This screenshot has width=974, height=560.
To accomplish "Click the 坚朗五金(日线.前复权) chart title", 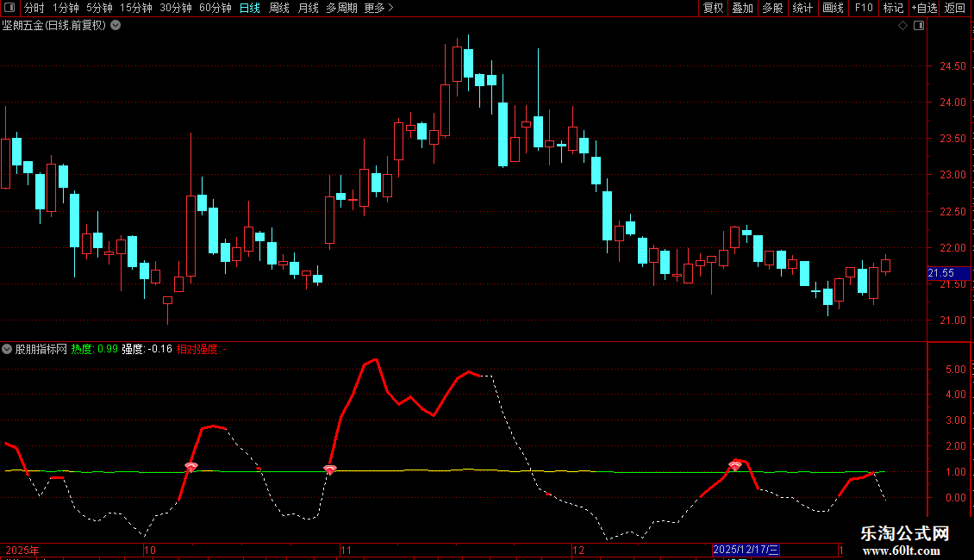I will (x=54, y=26).
